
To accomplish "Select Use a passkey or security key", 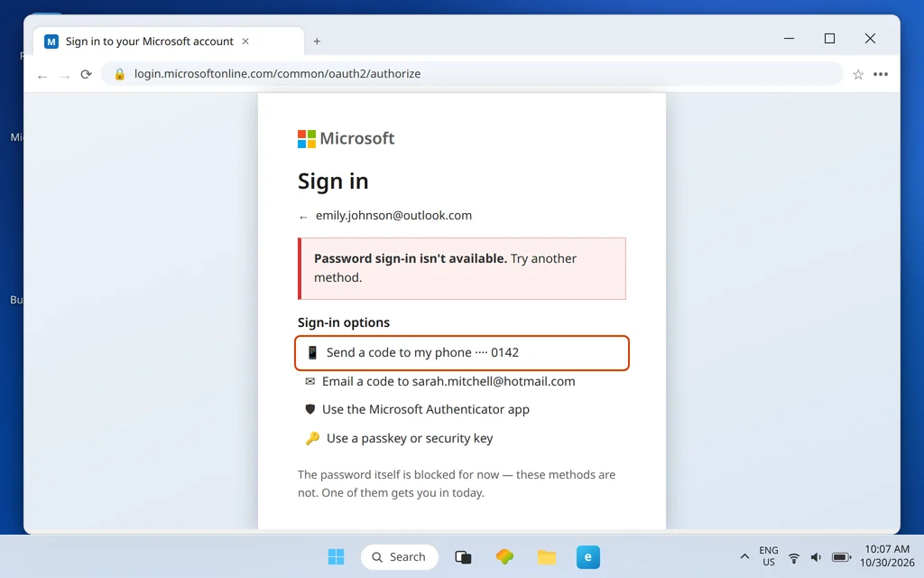I will click(x=462, y=438).
